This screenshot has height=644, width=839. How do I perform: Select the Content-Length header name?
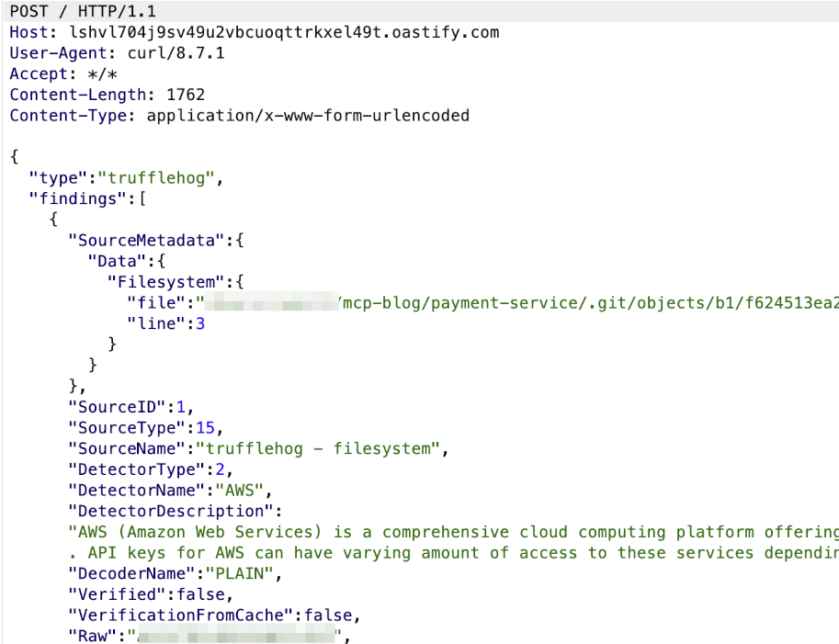[77, 95]
